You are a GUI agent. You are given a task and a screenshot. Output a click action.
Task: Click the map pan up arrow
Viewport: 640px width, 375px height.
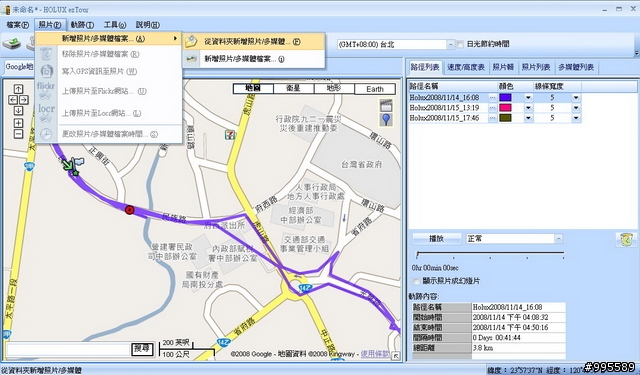coord(18,89)
